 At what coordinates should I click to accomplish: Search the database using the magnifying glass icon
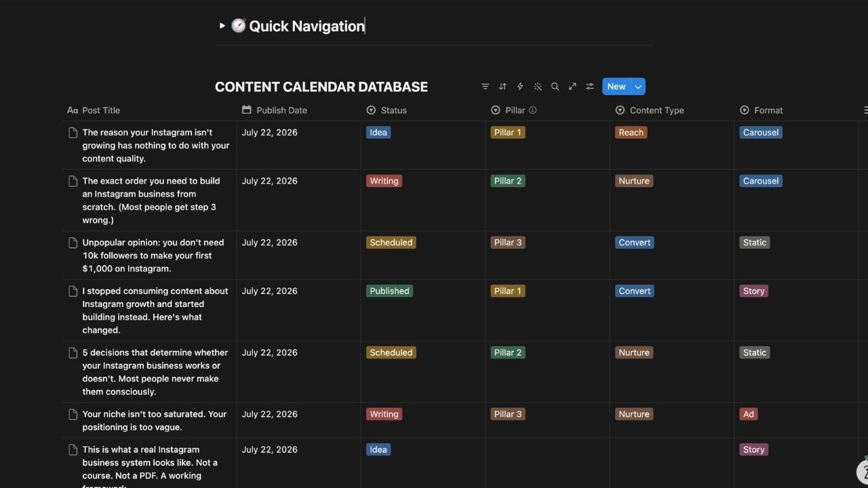(555, 86)
